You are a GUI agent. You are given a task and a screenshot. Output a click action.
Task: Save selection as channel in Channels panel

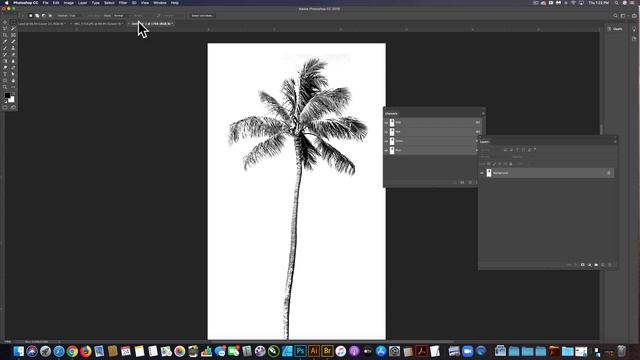click(462, 182)
